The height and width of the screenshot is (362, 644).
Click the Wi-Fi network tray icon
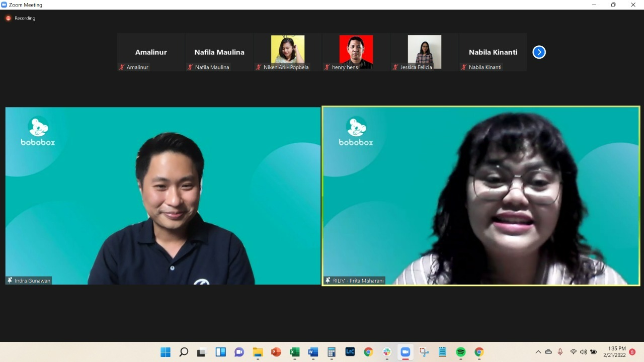click(x=573, y=352)
